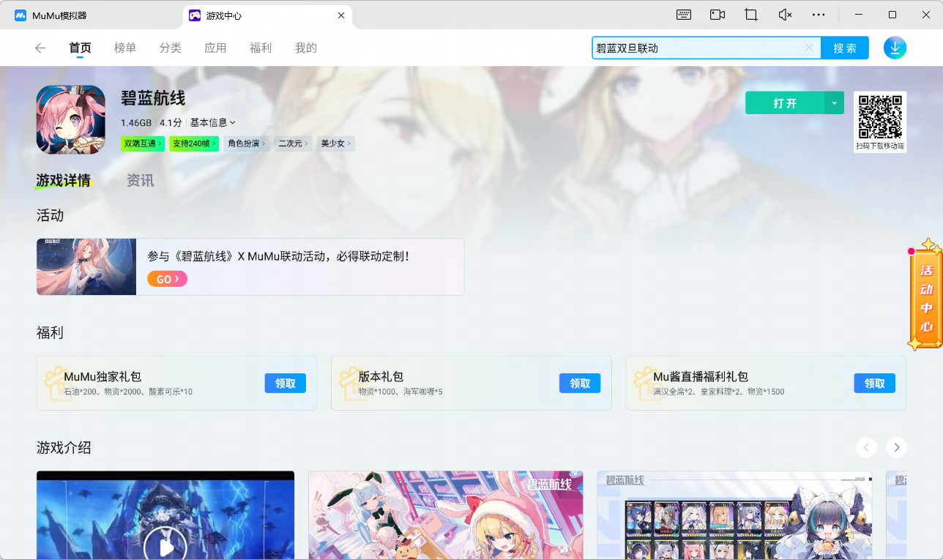943x560 pixels.
Task: Click the screen recording camera icon
Action: (x=717, y=15)
